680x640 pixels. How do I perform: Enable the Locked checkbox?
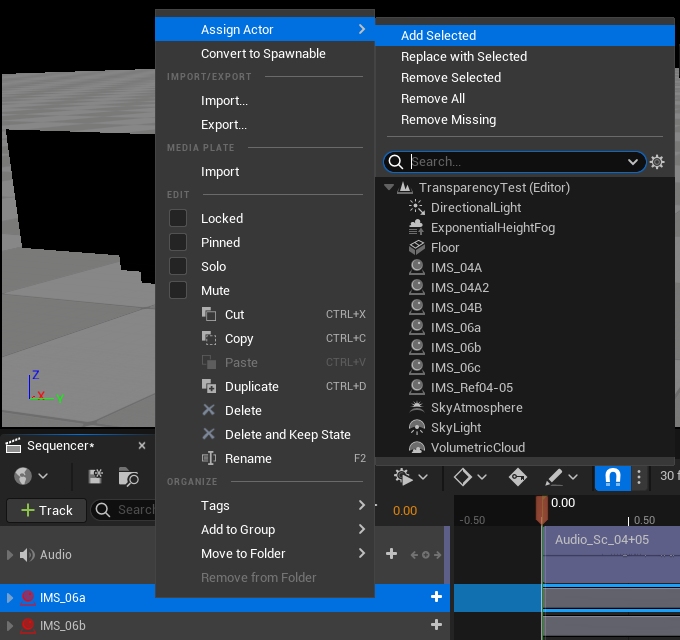[178, 218]
